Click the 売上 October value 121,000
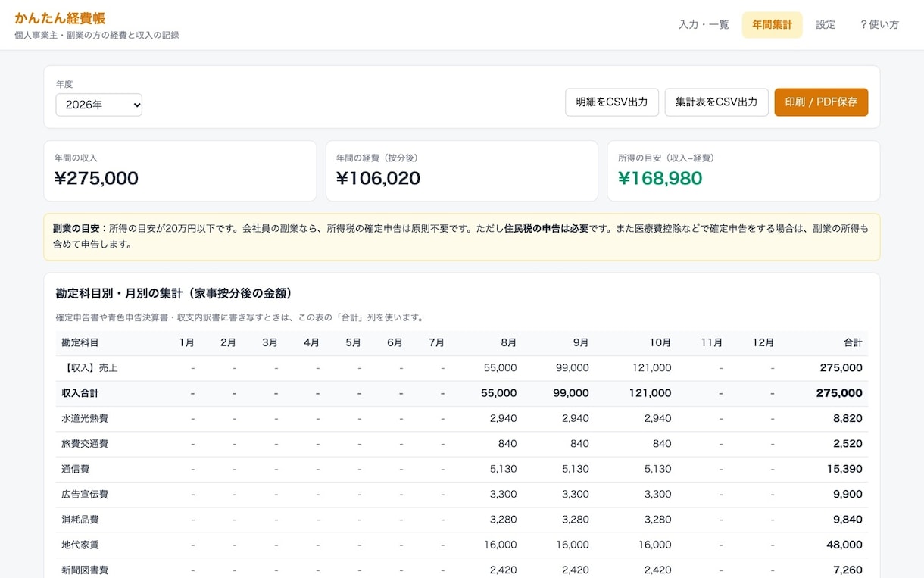 pos(651,368)
